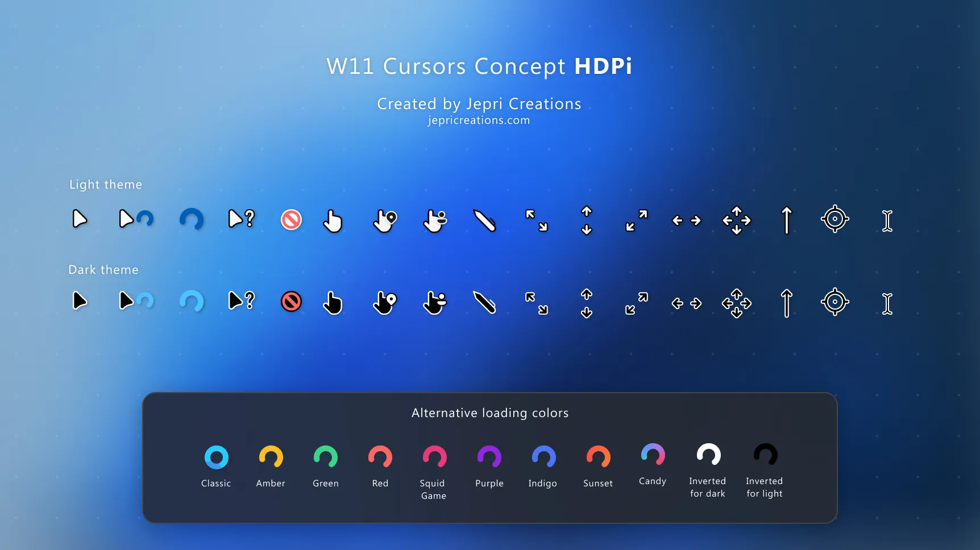Select the horizontal resize cursor in dark theme

[x=686, y=303]
